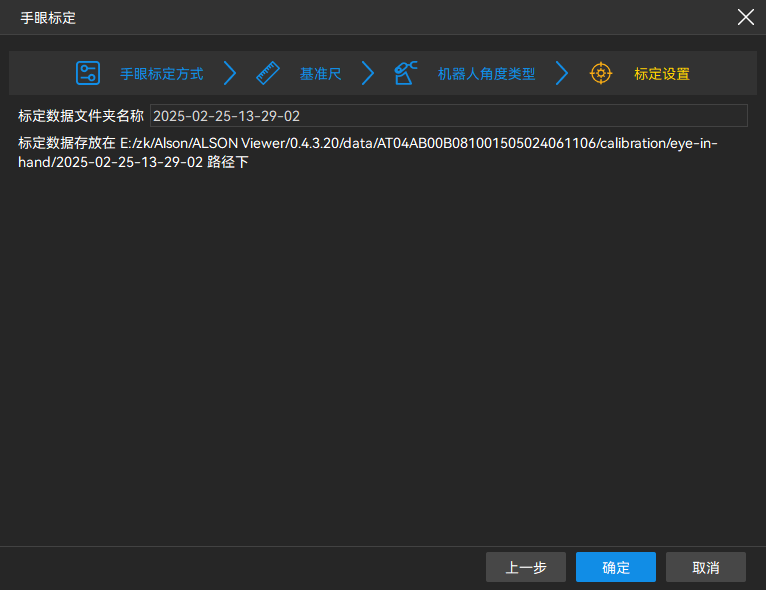Click the chevron arrow after 手眼标定方式
766x590 pixels.
[x=230, y=73]
